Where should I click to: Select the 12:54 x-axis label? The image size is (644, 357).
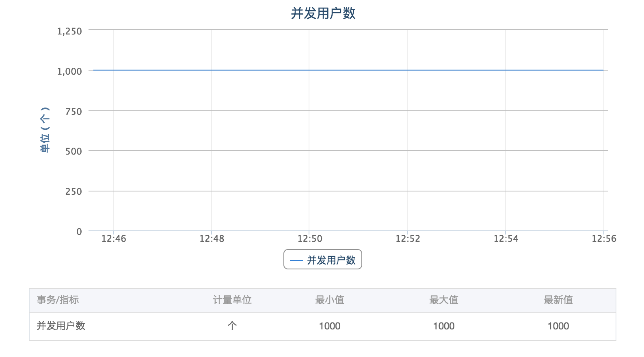[x=506, y=239]
